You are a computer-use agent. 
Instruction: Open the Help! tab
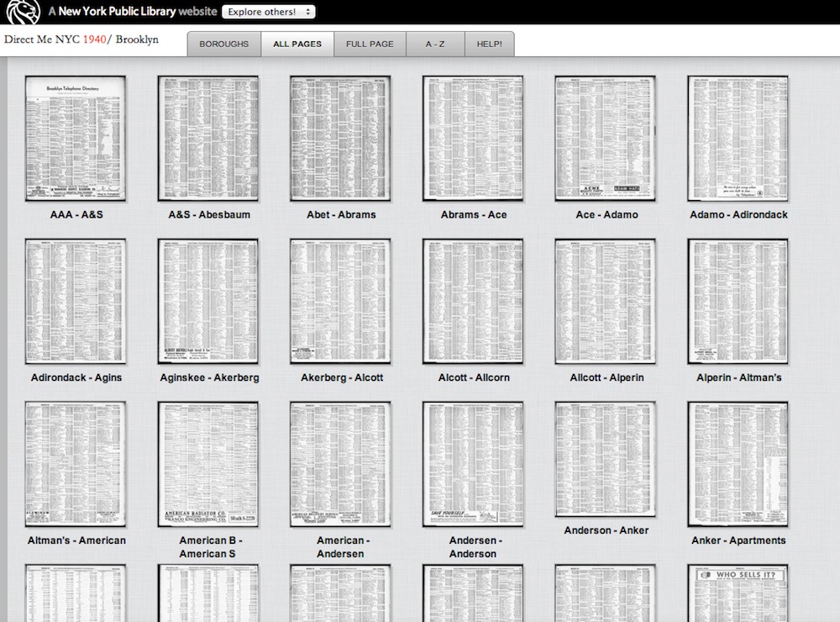490,44
